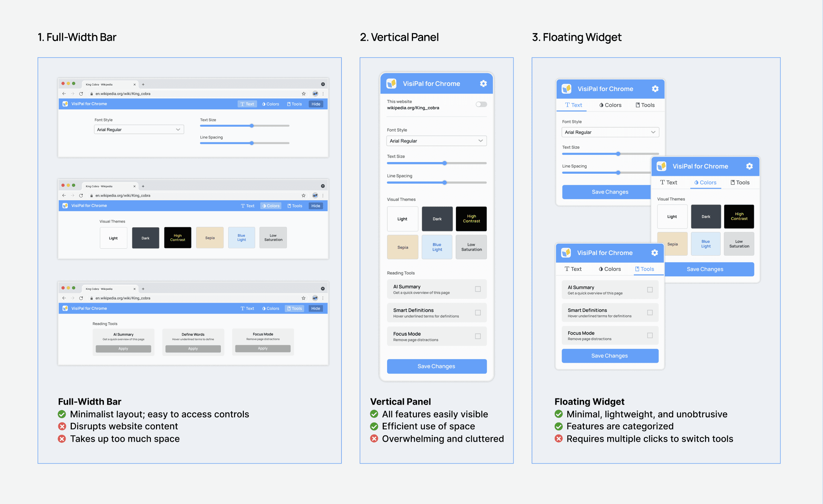The width and height of the screenshot is (823, 504).
Task: Open Font Style dropdown in floating Text widget
Action: 610,132
